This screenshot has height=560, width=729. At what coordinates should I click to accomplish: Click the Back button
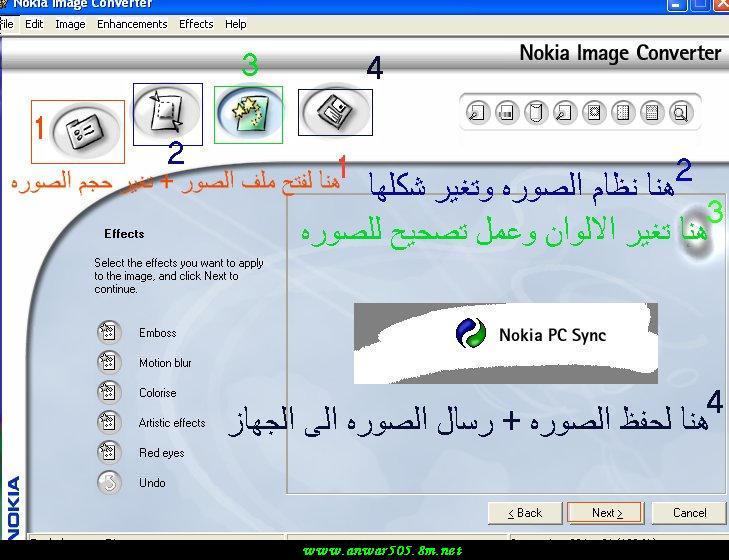pos(525,513)
